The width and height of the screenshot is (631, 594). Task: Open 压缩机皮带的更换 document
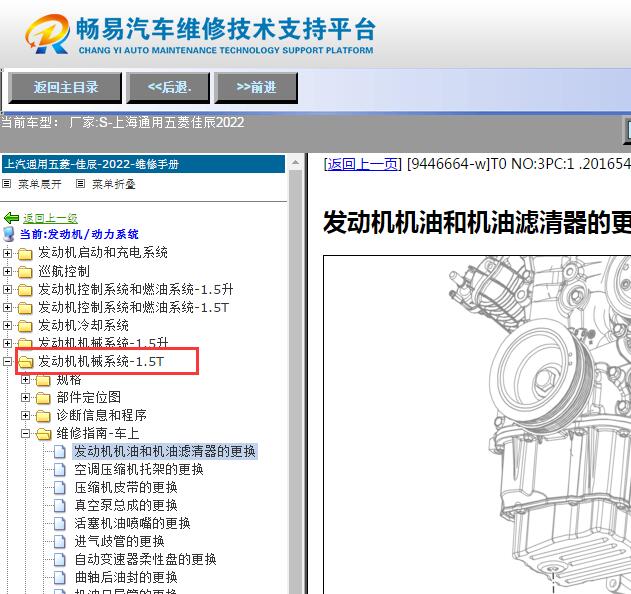[126, 488]
